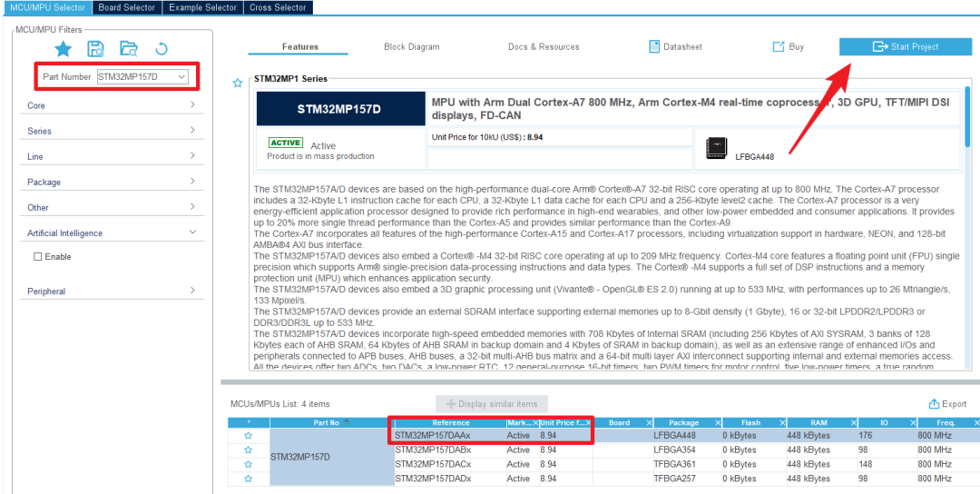Viewport: 980px width, 494px height.
Task: Click the ACTIVE status badge
Action: [286, 143]
